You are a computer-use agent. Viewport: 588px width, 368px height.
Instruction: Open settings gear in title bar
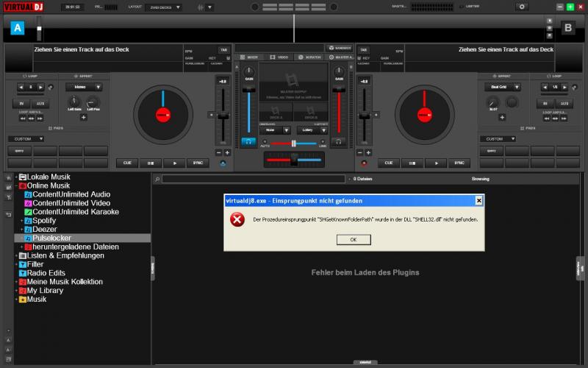(522, 7)
